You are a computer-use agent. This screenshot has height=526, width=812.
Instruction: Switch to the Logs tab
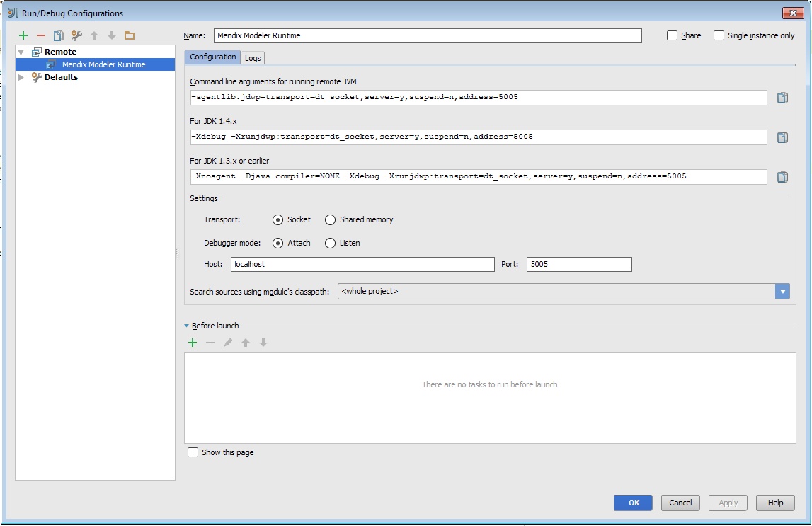[253, 58]
